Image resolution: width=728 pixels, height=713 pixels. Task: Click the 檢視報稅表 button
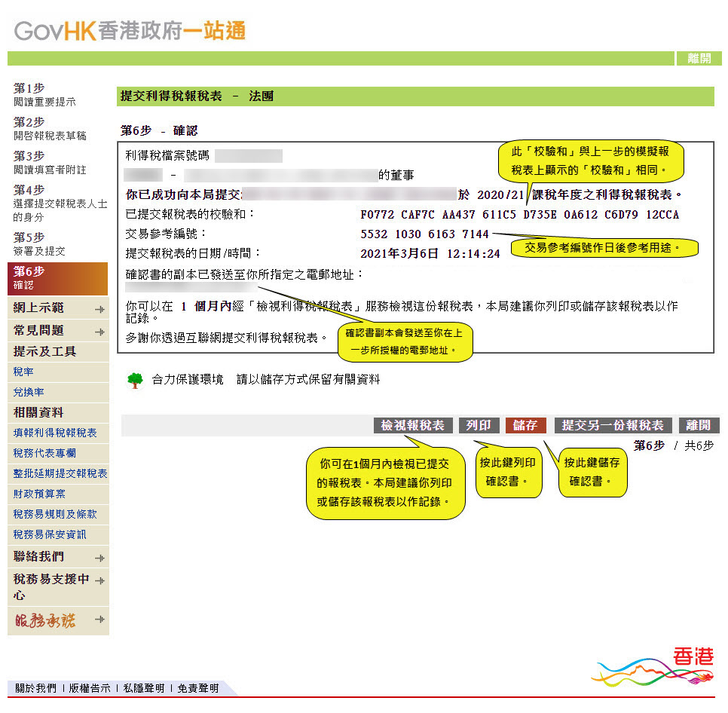tap(413, 425)
